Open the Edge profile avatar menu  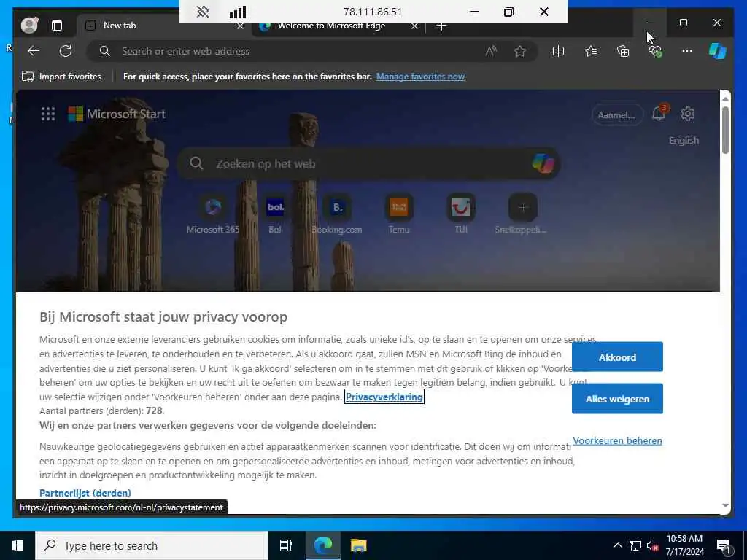pos(29,26)
